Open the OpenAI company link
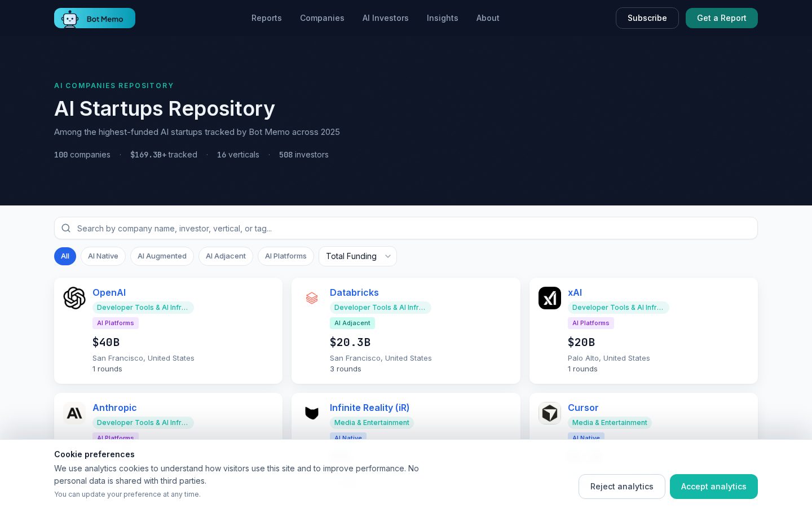This screenshot has width=812, height=508. pyautogui.click(x=109, y=292)
